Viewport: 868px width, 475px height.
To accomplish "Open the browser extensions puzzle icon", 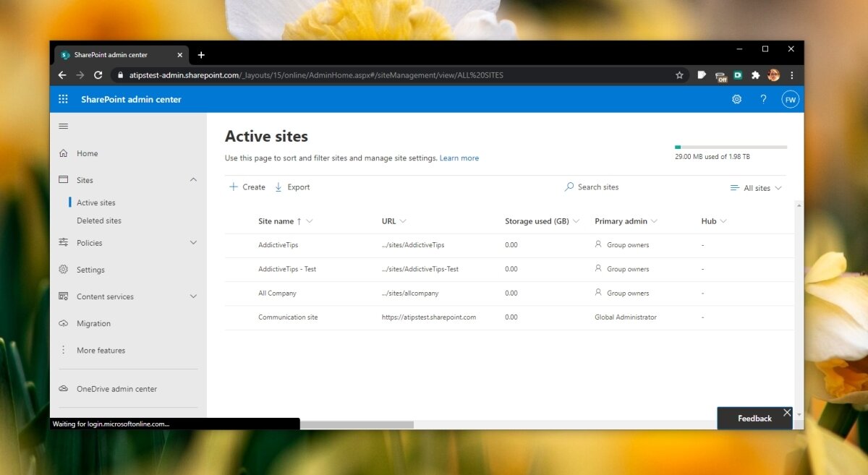I will click(x=755, y=75).
